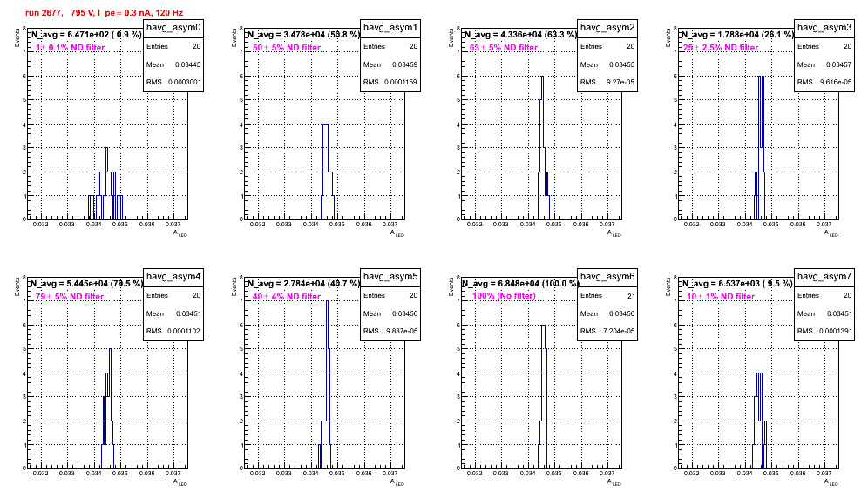The width and height of the screenshot is (868, 498).
Task: Click the Entries 20 row in havg_asym5
Action: (390, 295)
